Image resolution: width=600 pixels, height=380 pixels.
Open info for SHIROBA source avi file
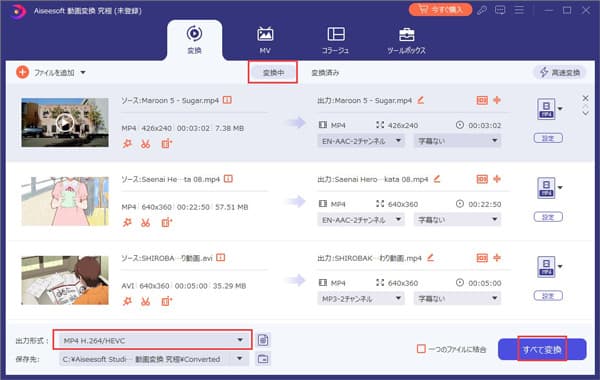coord(220,258)
